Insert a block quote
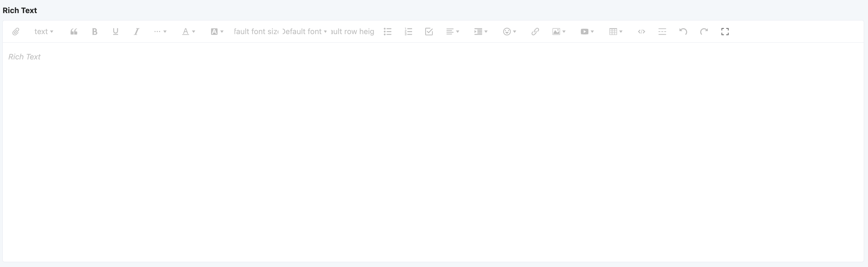Screen dimensions: 868x267 click(x=74, y=32)
